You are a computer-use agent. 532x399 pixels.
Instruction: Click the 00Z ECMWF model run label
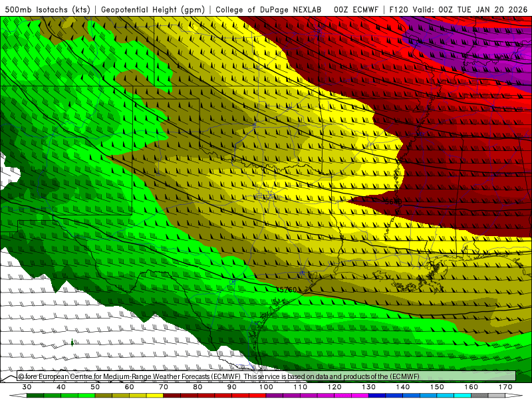(356, 9)
